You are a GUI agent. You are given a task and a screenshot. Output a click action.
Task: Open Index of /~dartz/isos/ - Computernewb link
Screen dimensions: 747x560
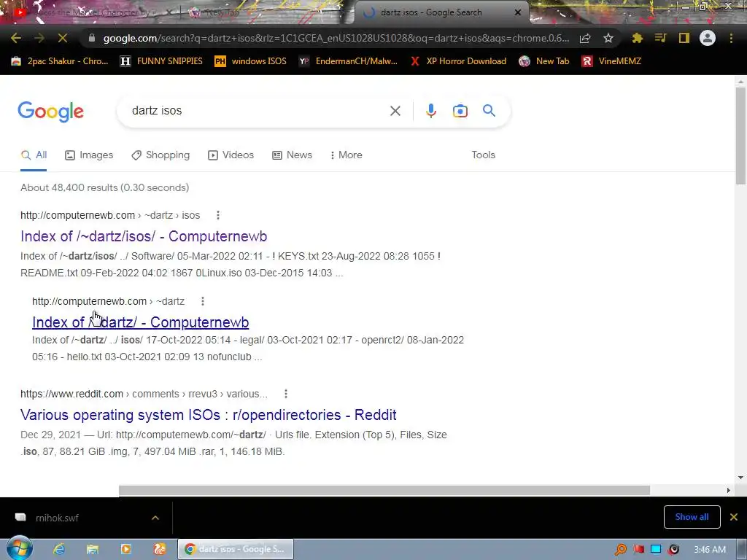click(x=144, y=236)
